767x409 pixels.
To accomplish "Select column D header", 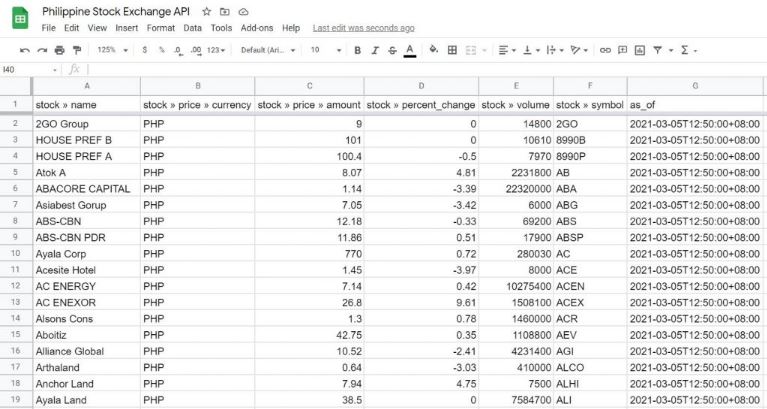I will (x=421, y=86).
